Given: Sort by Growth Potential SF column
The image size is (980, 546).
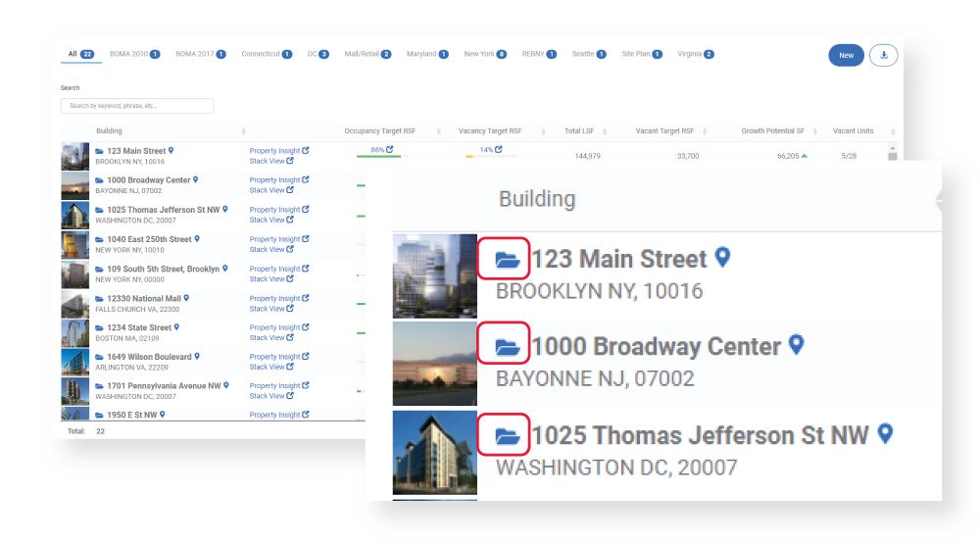Looking at the screenshot, I should 815,131.
